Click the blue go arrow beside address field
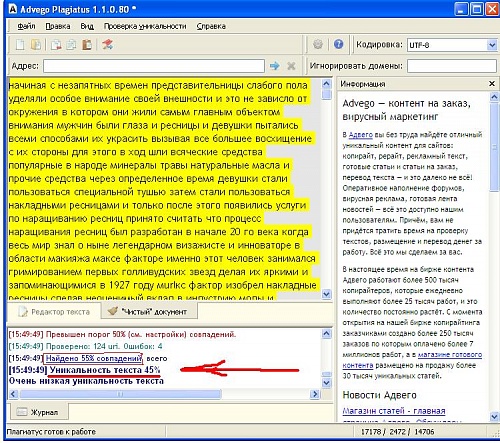 coord(275,66)
